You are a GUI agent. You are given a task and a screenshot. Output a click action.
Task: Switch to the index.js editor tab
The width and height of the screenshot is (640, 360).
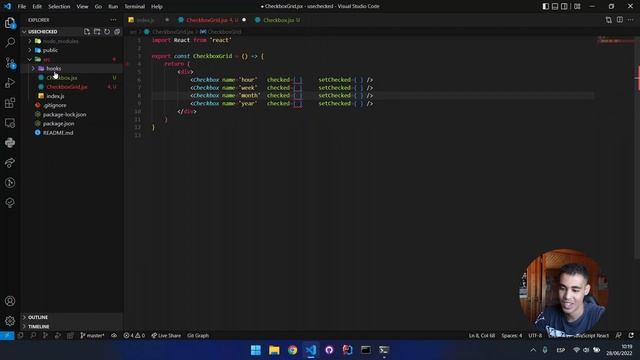[149, 20]
